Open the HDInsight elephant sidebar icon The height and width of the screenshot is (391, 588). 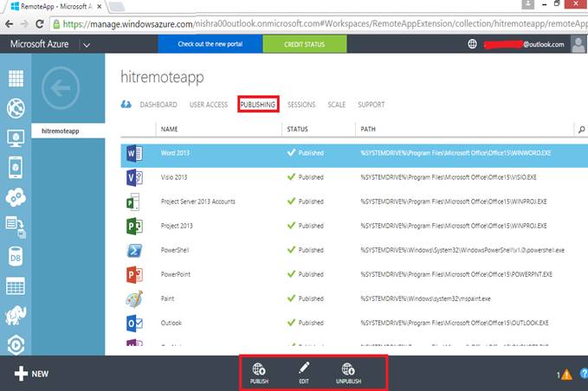coord(16,316)
